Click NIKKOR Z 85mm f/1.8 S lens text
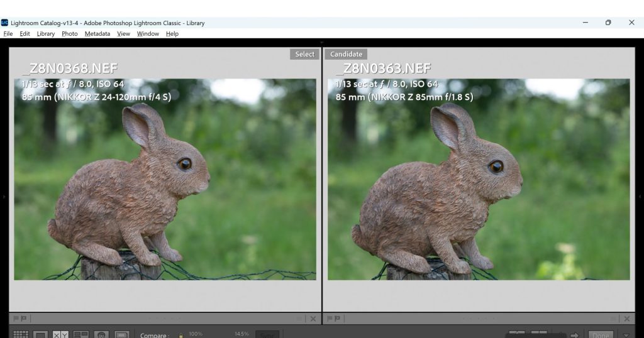 click(421, 97)
